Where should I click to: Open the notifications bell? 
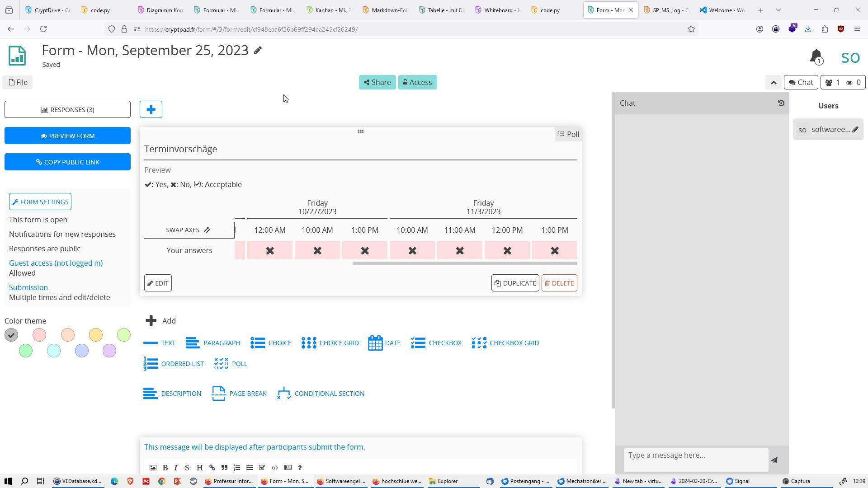point(816,57)
